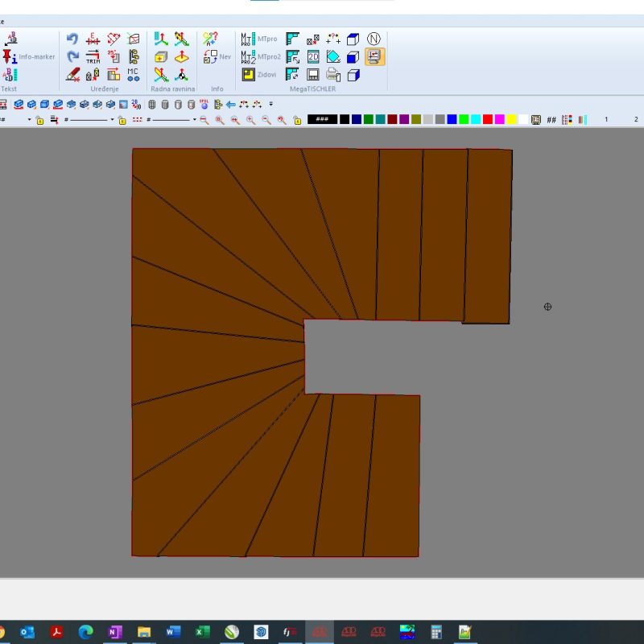Click the printer icon in MegaTISCHLER
The width and height of the screenshot is (644, 644).
point(332,75)
